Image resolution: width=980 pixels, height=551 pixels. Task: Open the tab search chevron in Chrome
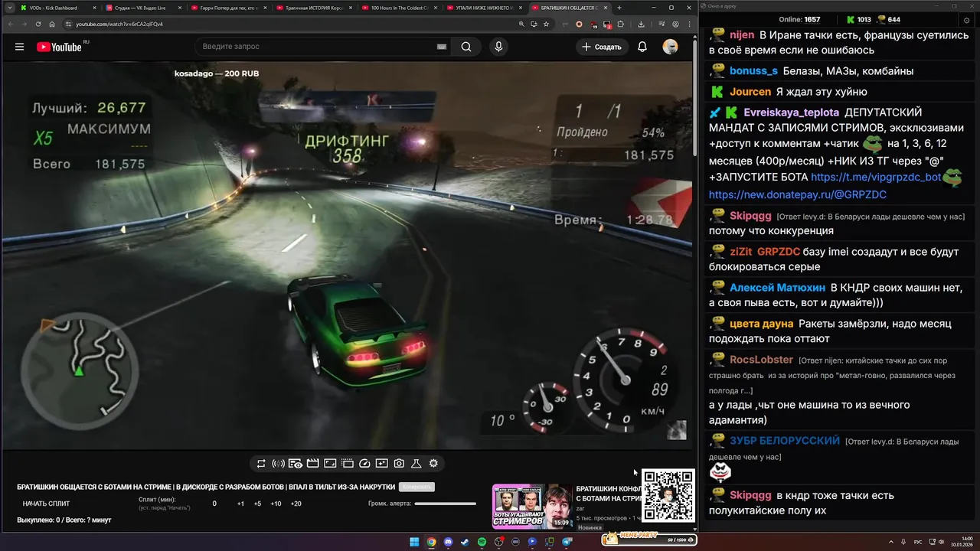click(x=9, y=8)
